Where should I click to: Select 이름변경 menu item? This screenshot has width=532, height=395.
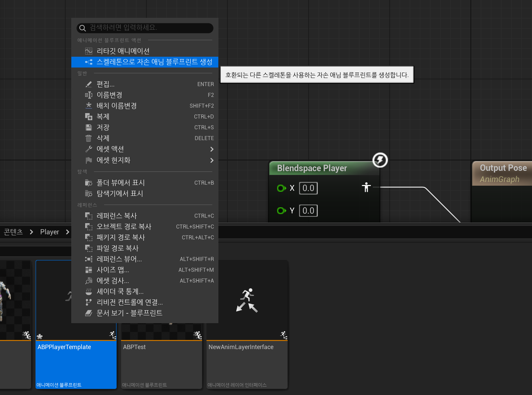145,95
